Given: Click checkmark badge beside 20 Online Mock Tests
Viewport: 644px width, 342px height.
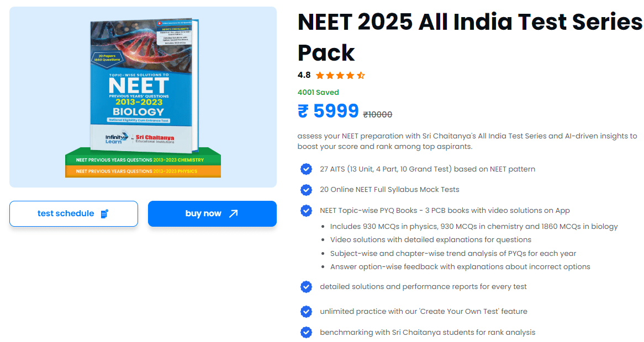Looking at the screenshot, I should coord(306,190).
